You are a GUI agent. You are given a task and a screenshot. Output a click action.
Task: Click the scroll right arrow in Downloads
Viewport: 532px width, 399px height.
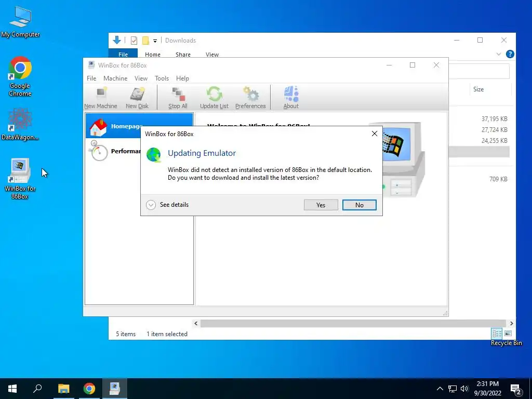click(511, 323)
